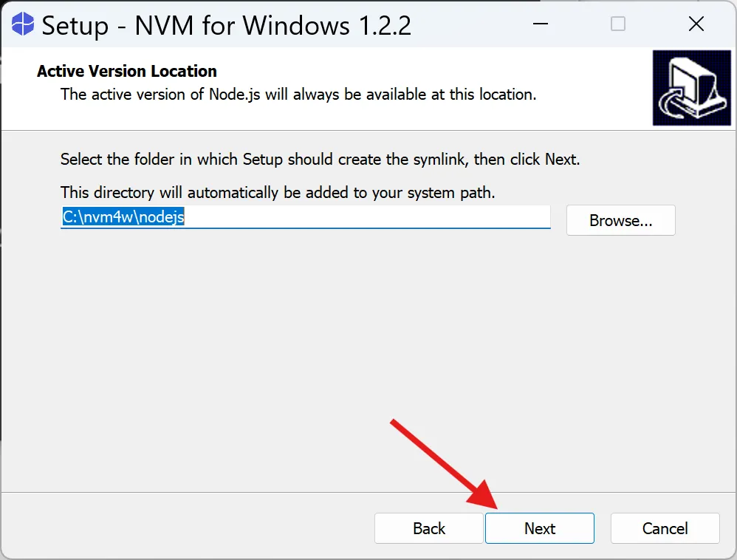Click the installer computer image

(692, 88)
